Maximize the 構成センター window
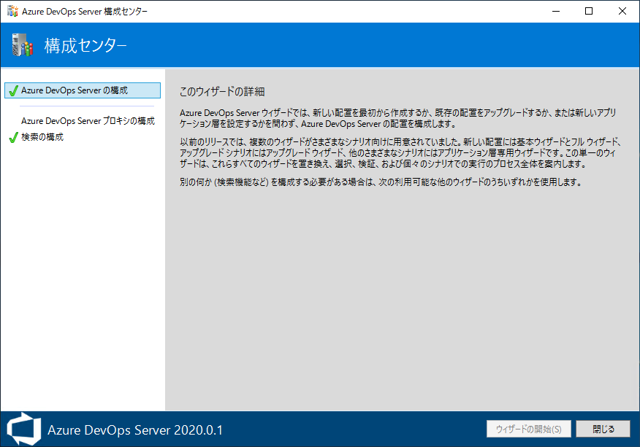This screenshot has width=640, height=447. click(589, 11)
